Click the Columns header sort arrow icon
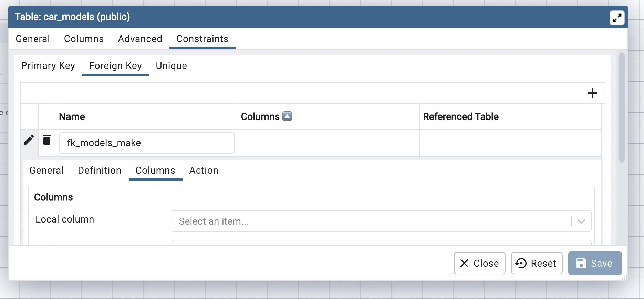 click(x=287, y=116)
